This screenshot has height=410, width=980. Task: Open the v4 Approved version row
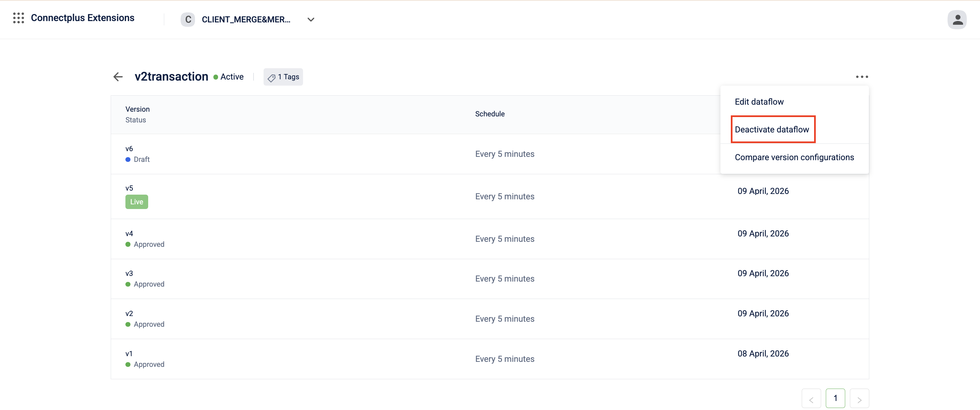(129, 233)
